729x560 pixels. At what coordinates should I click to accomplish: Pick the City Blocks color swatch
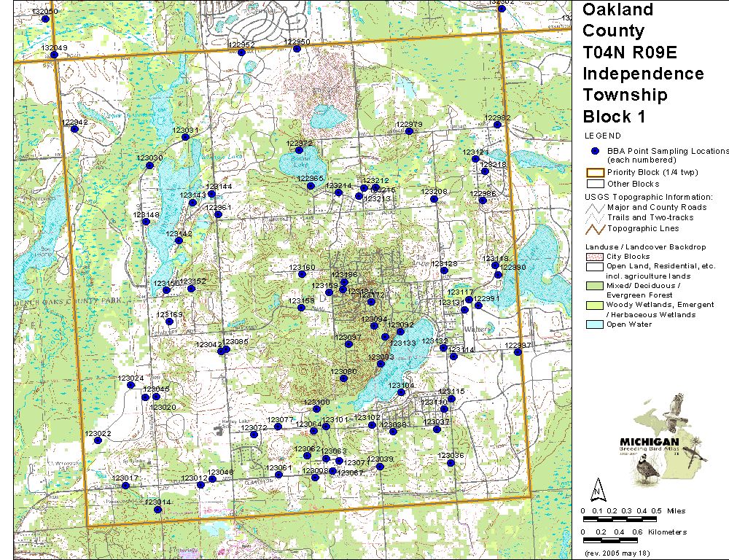coord(595,257)
